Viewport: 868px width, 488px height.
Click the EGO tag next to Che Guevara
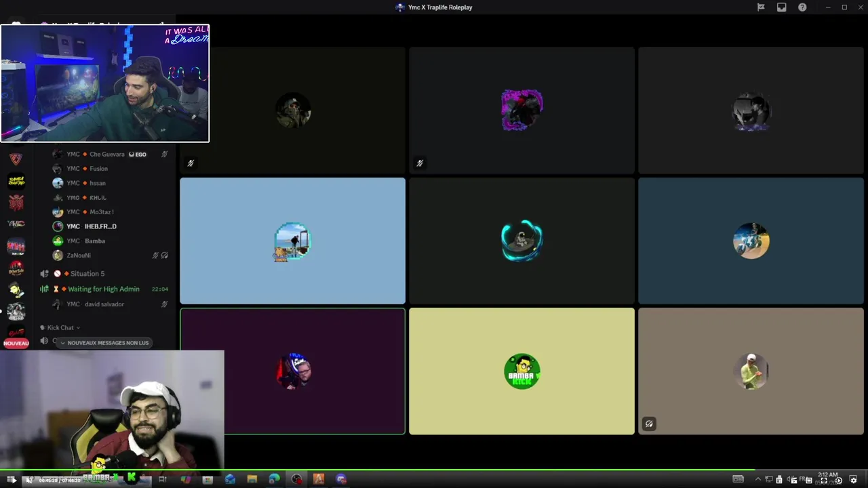138,155
